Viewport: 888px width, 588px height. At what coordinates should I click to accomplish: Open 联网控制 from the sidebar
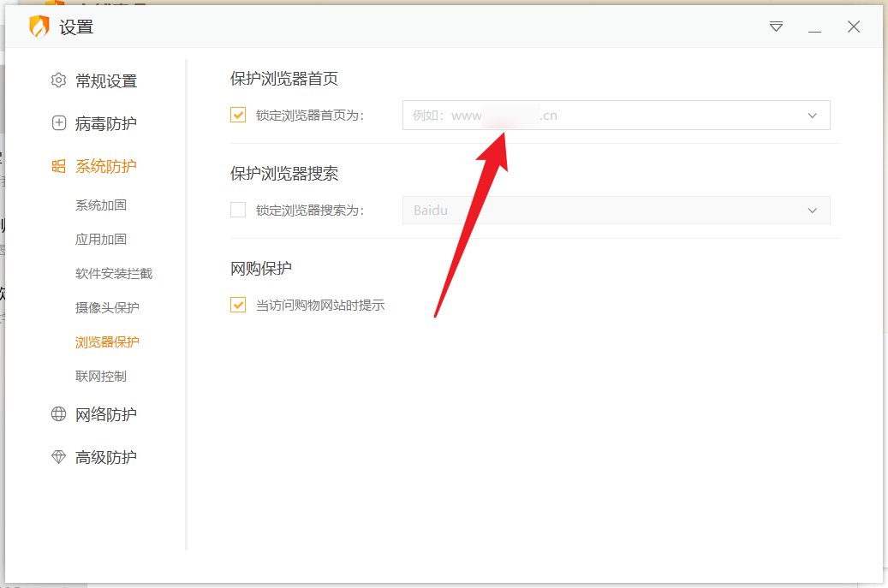[101, 375]
